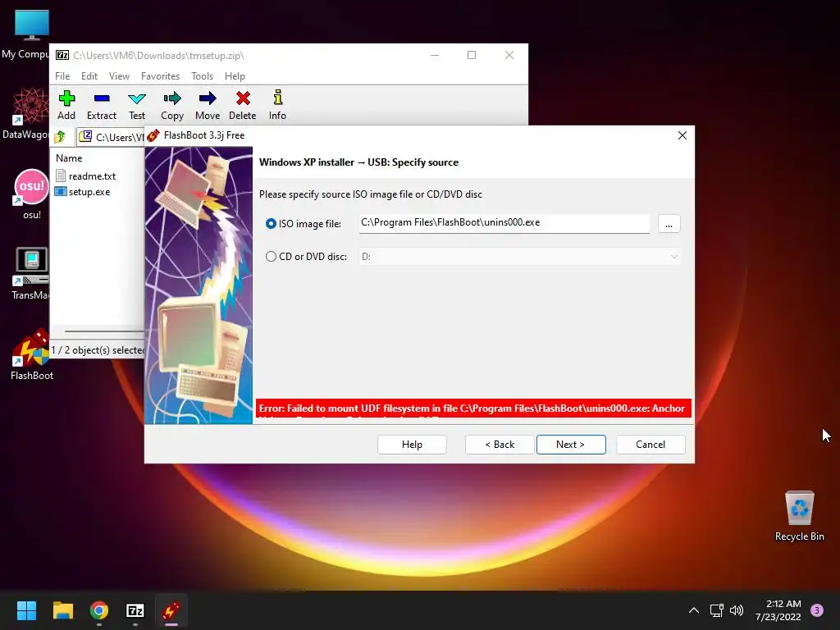840x630 pixels.
Task: Click the Add toolbar icon in 7-Zip
Action: click(x=66, y=105)
